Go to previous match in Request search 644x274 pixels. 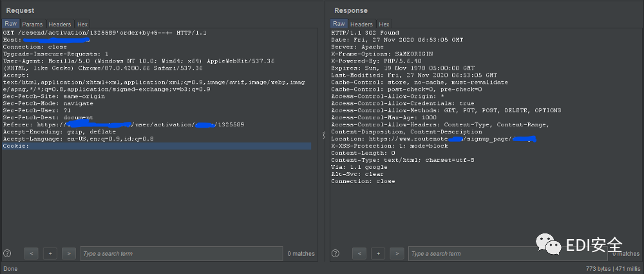tap(31, 253)
